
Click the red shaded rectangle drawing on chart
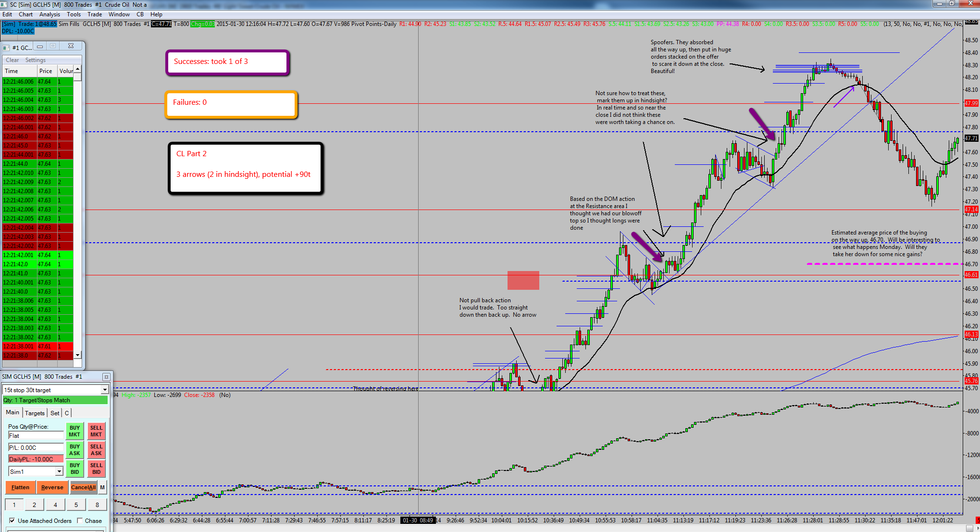(x=523, y=280)
